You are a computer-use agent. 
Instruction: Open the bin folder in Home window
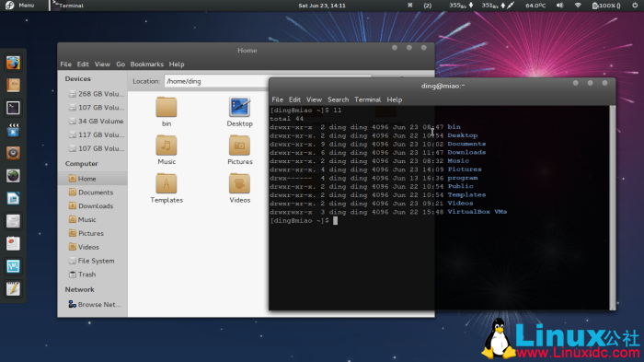167,108
